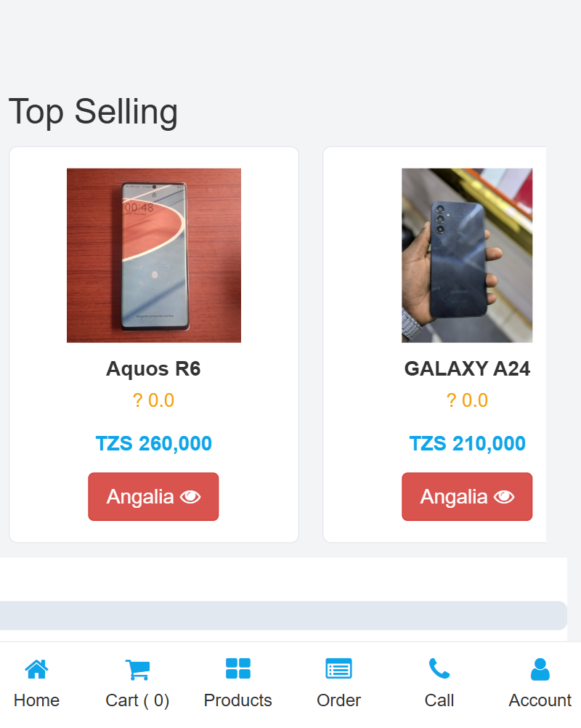Click the TZS 210,000 price
Viewport: 581px width, 728px height.
467,443
